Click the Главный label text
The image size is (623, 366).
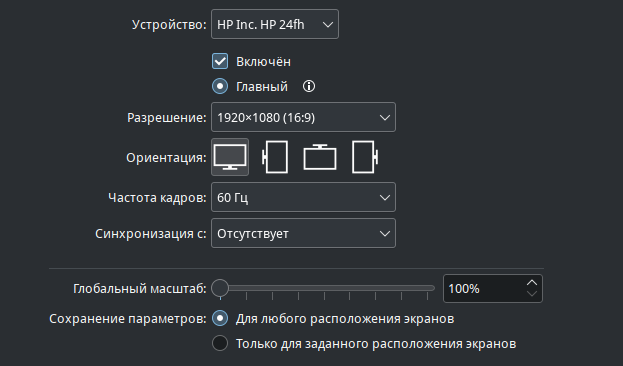[262, 87]
